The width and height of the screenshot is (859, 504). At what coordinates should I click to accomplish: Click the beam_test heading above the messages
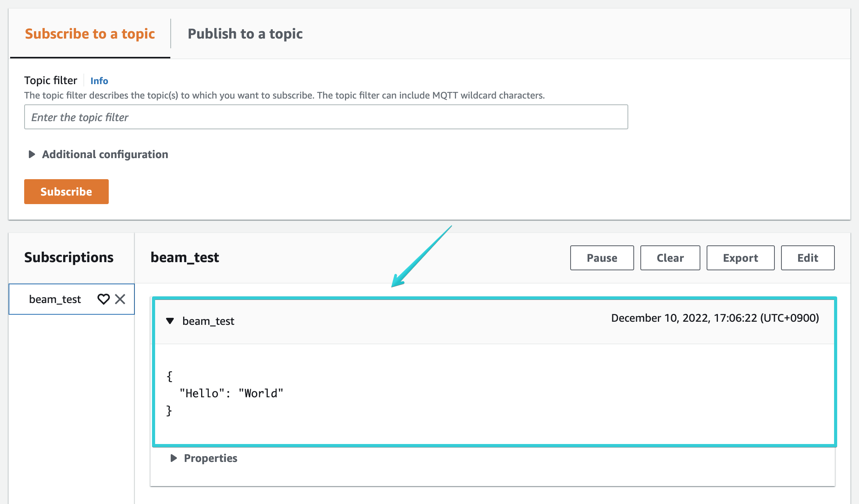pyautogui.click(x=185, y=257)
